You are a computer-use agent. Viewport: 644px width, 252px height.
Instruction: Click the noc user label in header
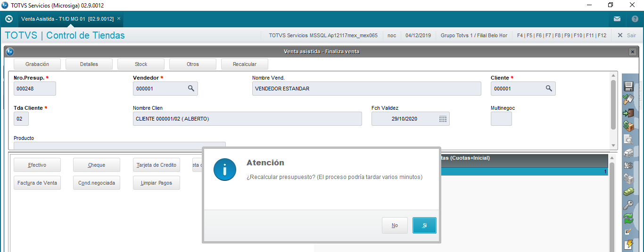click(x=392, y=35)
